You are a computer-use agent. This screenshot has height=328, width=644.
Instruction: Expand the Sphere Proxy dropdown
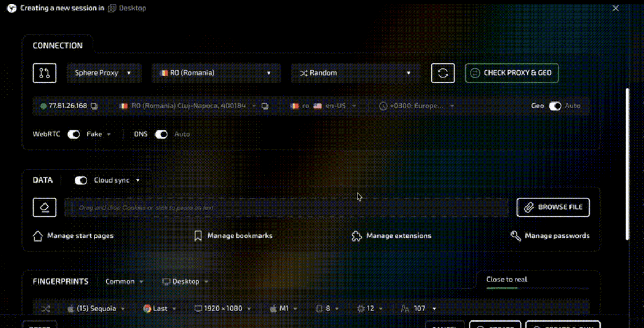coord(103,73)
